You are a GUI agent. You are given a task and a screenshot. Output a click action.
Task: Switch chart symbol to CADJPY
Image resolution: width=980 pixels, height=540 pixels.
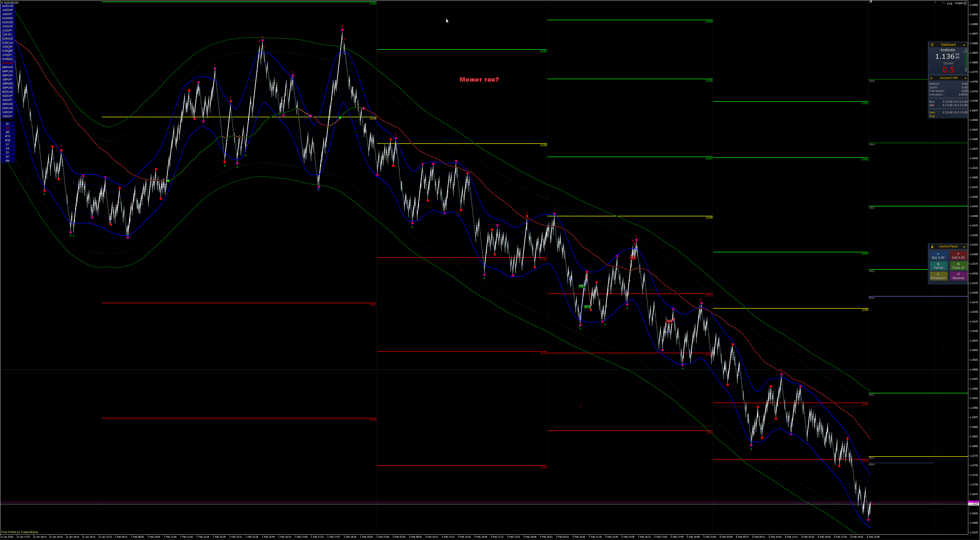coord(8,30)
